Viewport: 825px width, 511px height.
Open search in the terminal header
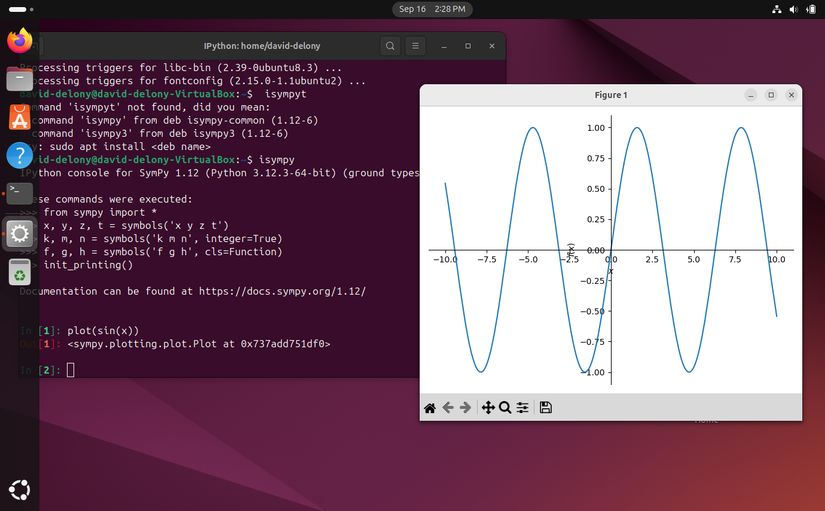click(390, 46)
